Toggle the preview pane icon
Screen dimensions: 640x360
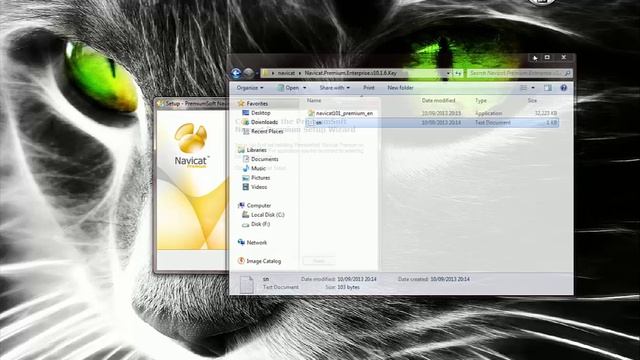tap(548, 88)
